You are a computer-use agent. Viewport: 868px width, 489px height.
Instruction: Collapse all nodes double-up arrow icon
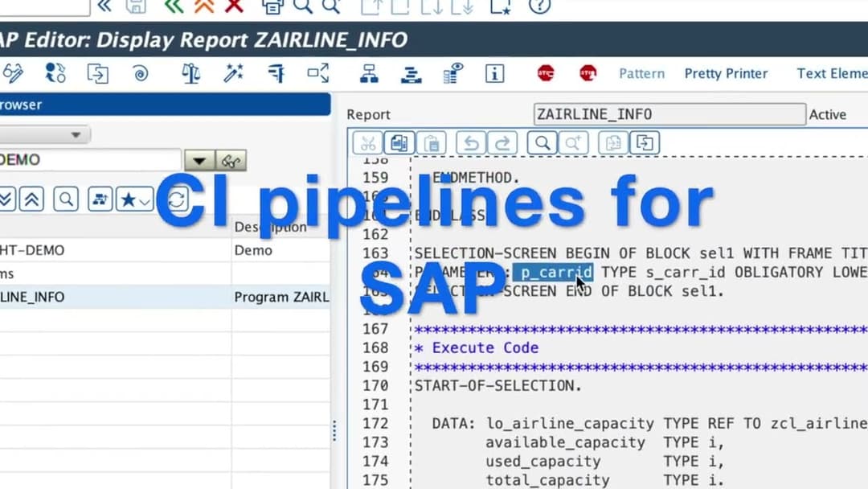32,199
